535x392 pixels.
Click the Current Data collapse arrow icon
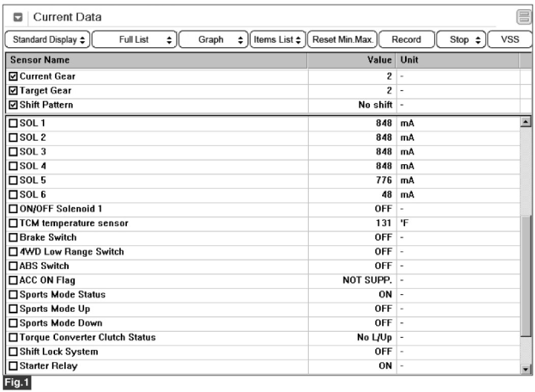[x=18, y=17]
